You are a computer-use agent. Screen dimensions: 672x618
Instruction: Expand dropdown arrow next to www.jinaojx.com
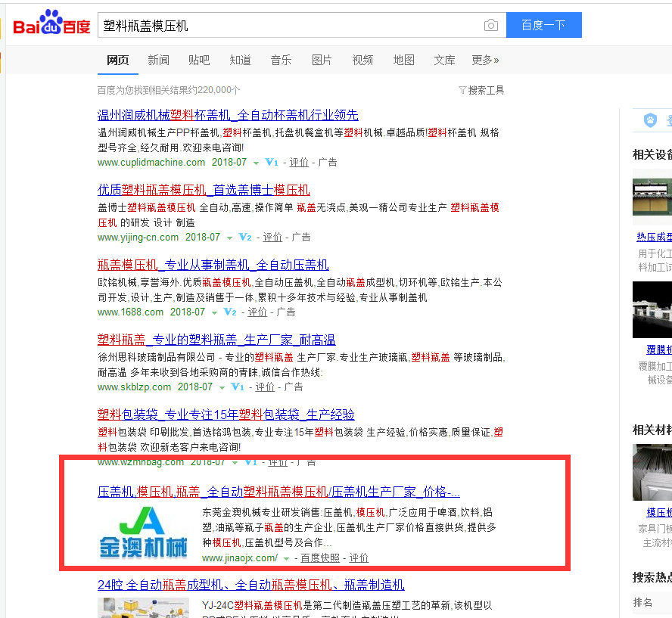[x=286, y=559]
